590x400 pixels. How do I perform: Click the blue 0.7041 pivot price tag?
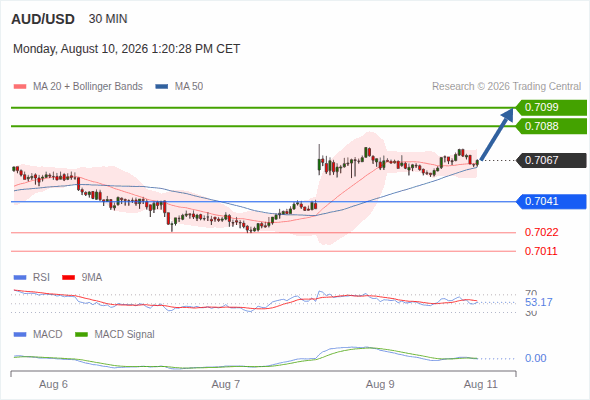click(551, 202)
